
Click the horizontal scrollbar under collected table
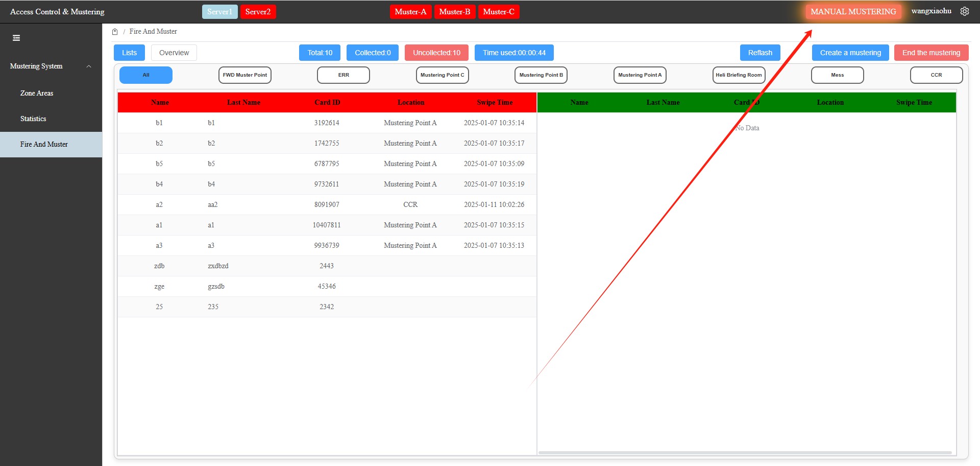point(745,453)
